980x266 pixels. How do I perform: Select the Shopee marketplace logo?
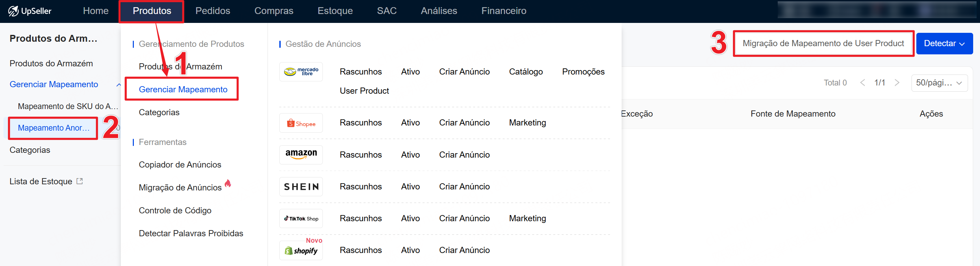[301, 123]
